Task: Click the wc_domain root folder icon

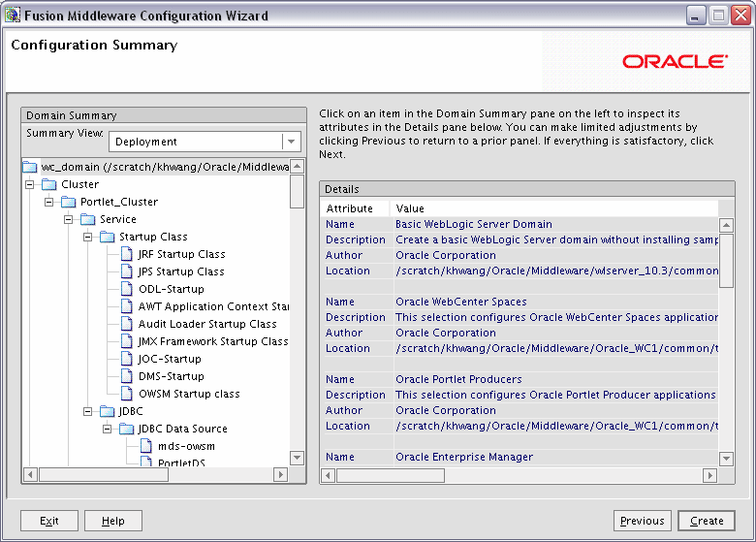Action: click(x=30, y=167)
